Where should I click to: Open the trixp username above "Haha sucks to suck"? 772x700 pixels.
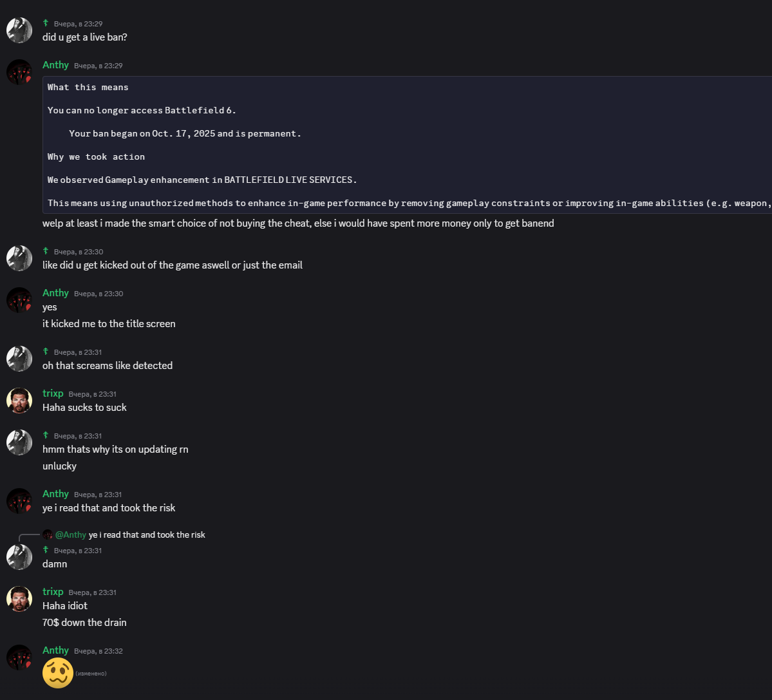point(53,393)
